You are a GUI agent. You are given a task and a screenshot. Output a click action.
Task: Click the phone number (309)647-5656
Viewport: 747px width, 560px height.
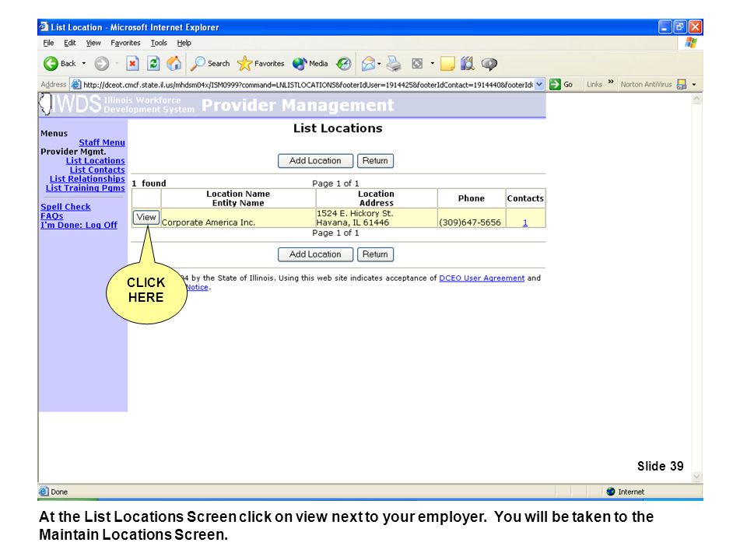point(470,222)
